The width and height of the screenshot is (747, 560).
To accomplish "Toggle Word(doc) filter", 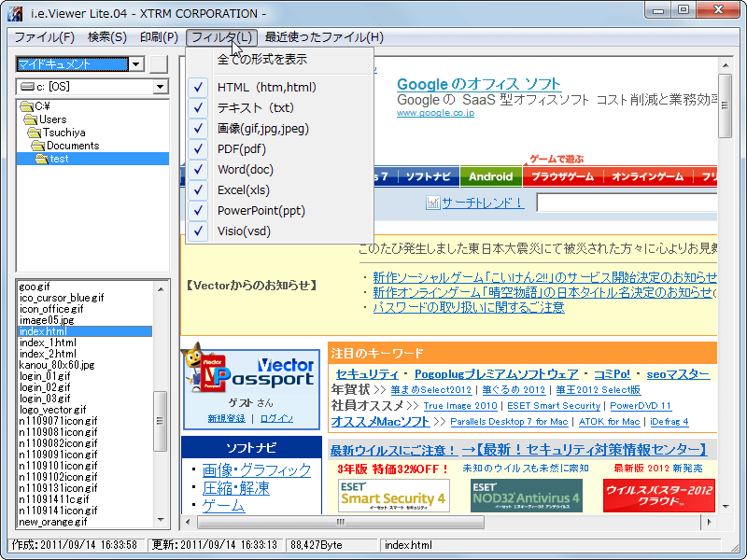I will click(279, 170).
